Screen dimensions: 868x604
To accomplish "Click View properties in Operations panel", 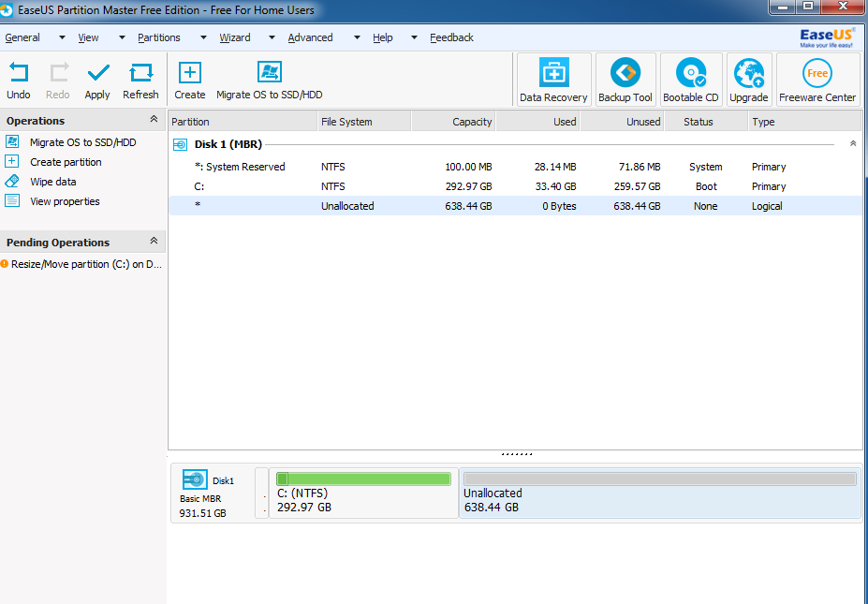I will (x=65, y=201).
